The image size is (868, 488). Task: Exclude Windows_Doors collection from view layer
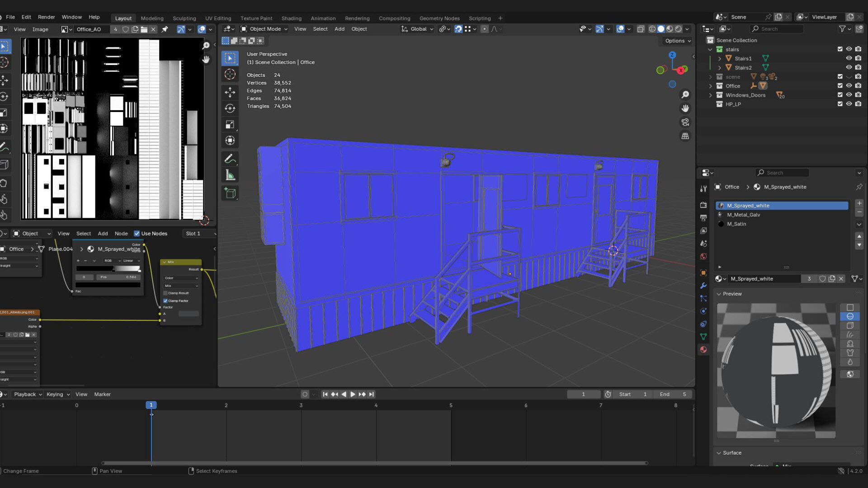(x=840, y=95)
